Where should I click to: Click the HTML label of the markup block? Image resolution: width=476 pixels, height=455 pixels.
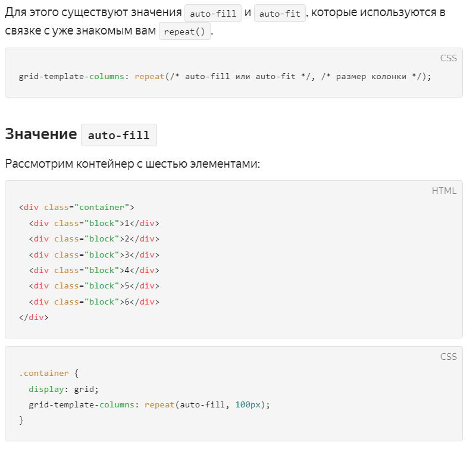444,190
